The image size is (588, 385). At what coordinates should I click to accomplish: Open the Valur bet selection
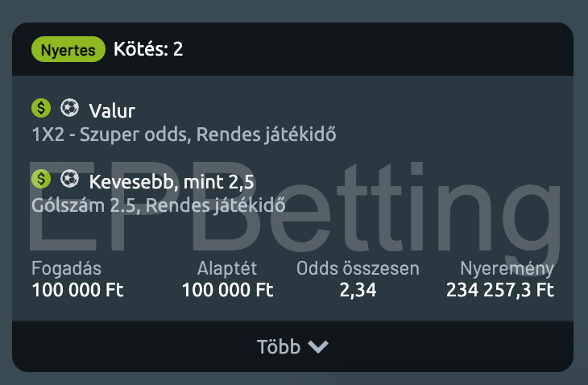pyautogui.click(x=112, y=110)
